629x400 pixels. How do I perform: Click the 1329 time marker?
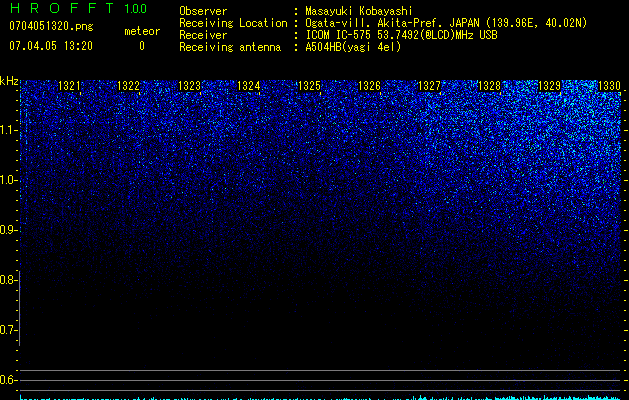pos(549,86)
